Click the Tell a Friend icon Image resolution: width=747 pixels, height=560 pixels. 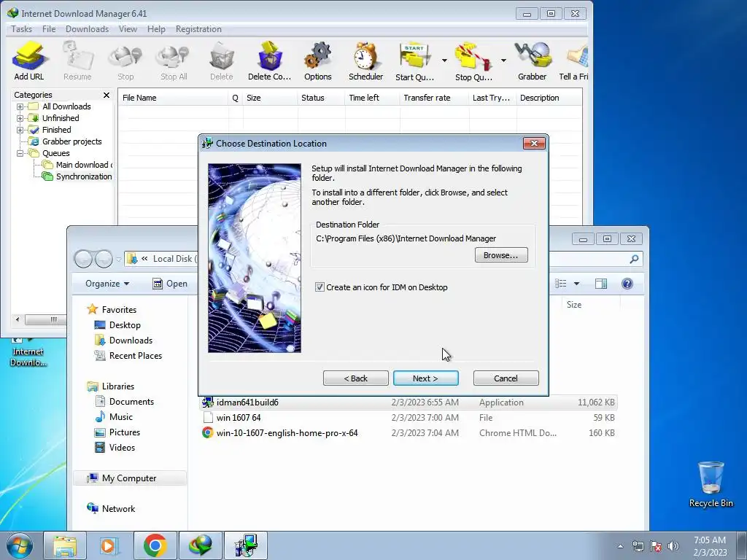574,61
